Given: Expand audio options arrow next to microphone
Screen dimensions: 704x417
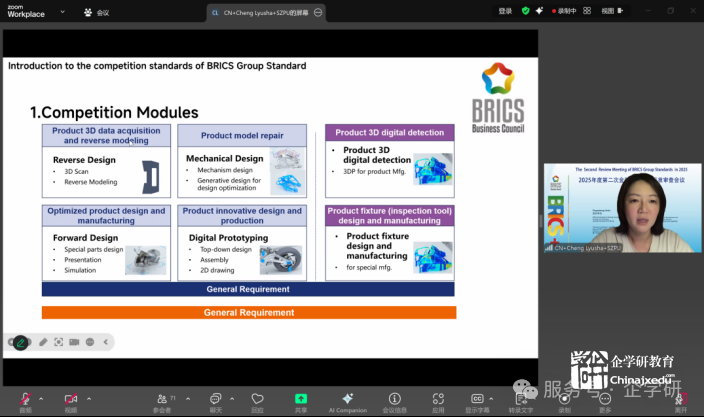Looking at the screenshot, I should pos(43,397).
